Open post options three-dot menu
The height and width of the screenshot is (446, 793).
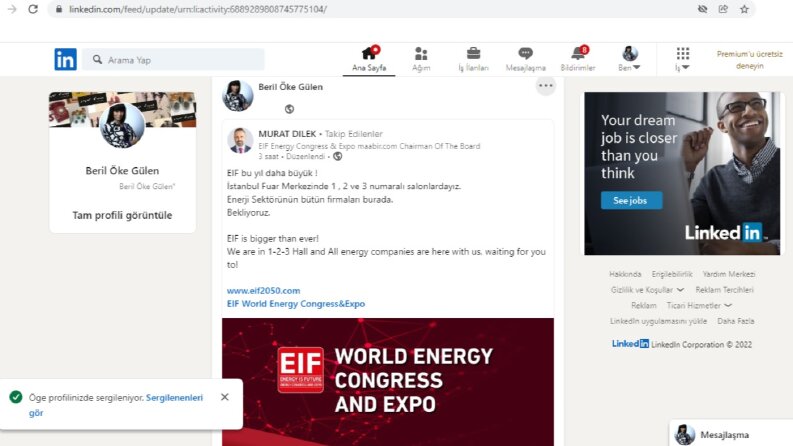click(x=546, y=85)
